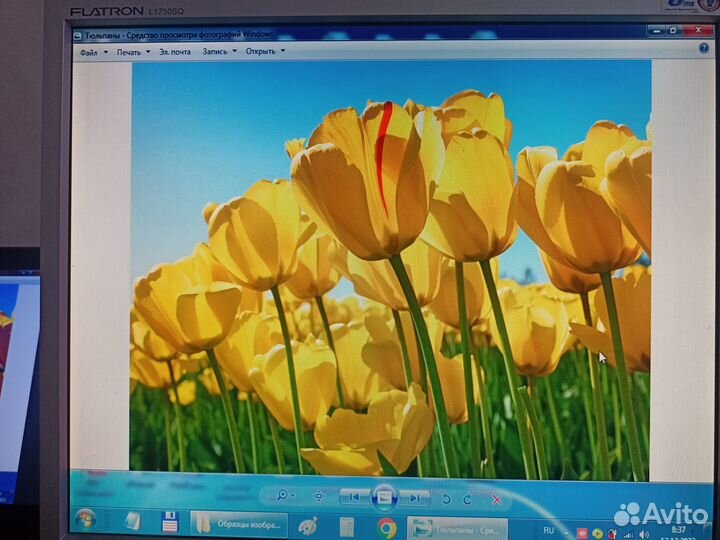Click the Эл. почта menu item

(175, 52)
